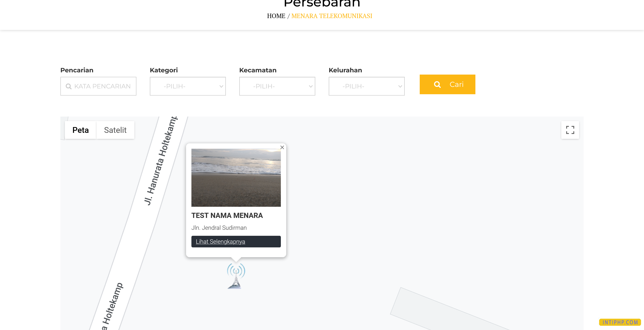
Task: Select the fullscreen icon on the map
Action: pos(570,130)
